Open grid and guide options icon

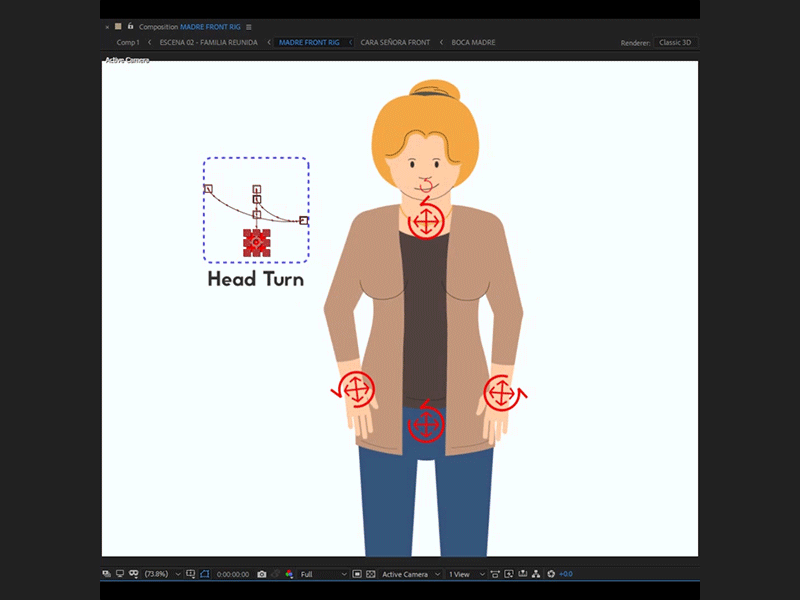[191, 574]
